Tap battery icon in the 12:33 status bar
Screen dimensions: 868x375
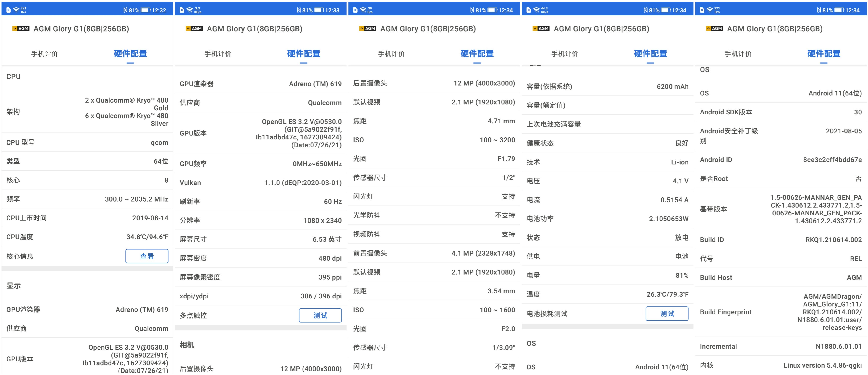(319, 10)
